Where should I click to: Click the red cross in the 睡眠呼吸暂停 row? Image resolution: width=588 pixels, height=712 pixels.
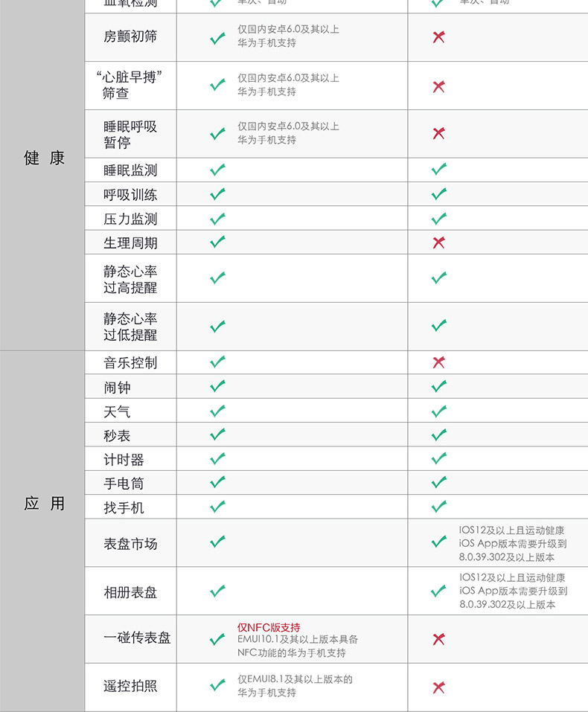[438, 134]
